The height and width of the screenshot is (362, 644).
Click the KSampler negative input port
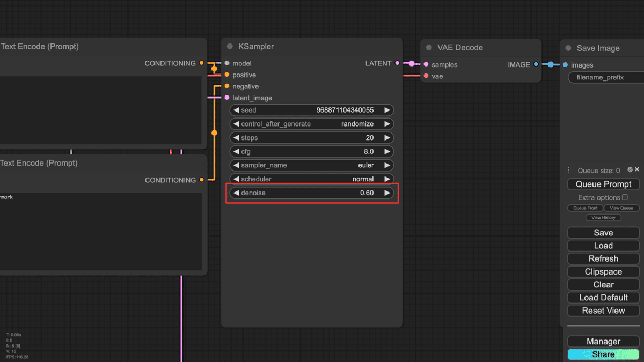pos(227,86)
